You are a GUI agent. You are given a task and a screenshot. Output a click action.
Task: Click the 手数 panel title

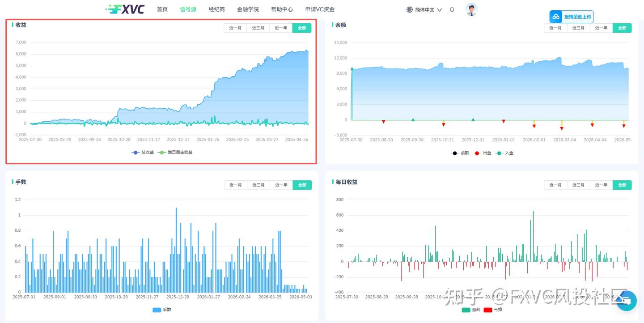coord(21,182)
